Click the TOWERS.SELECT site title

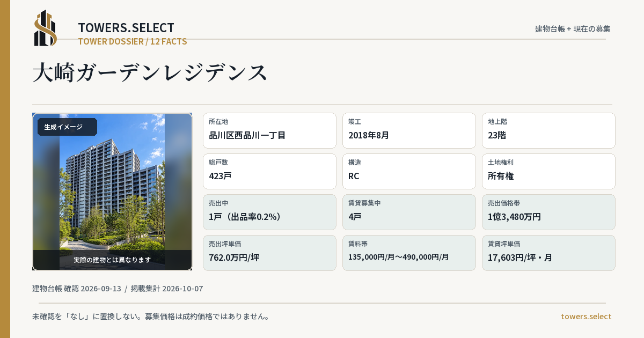(126, 28)
